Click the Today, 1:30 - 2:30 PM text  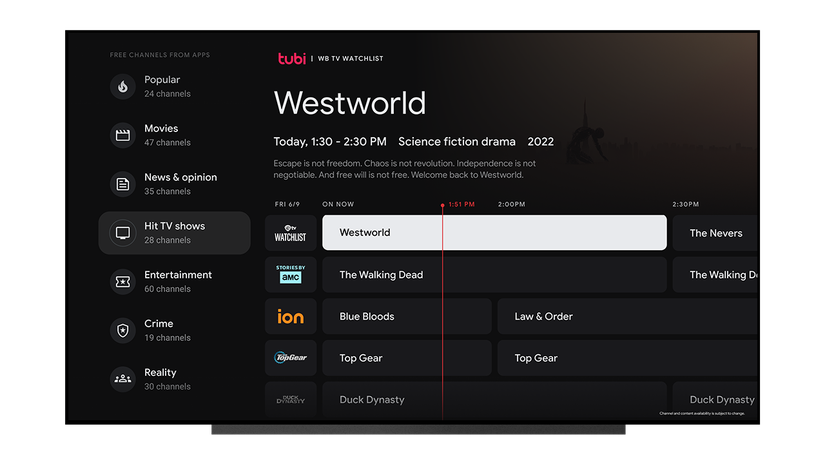tap(330, 142)
